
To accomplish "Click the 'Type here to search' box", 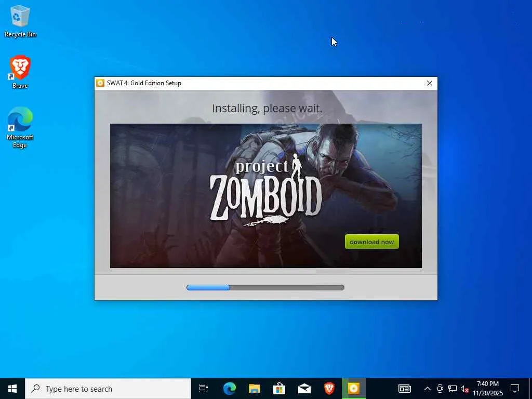I will pos(108,389).
